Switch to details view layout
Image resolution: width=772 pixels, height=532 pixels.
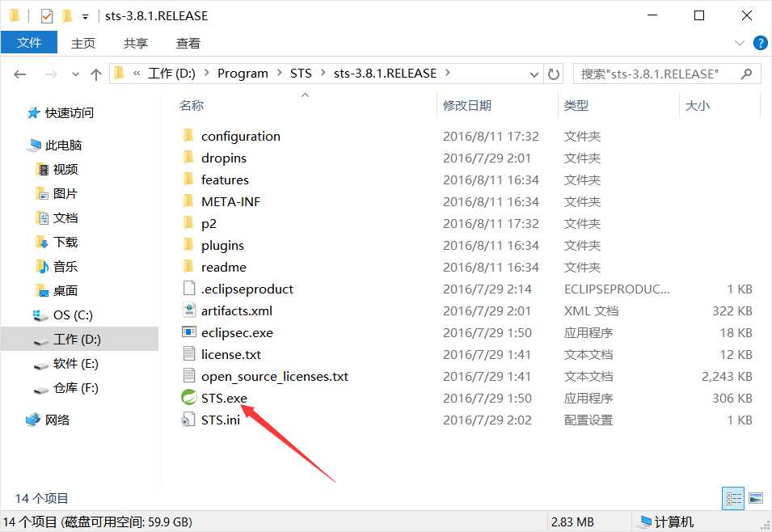733,499
